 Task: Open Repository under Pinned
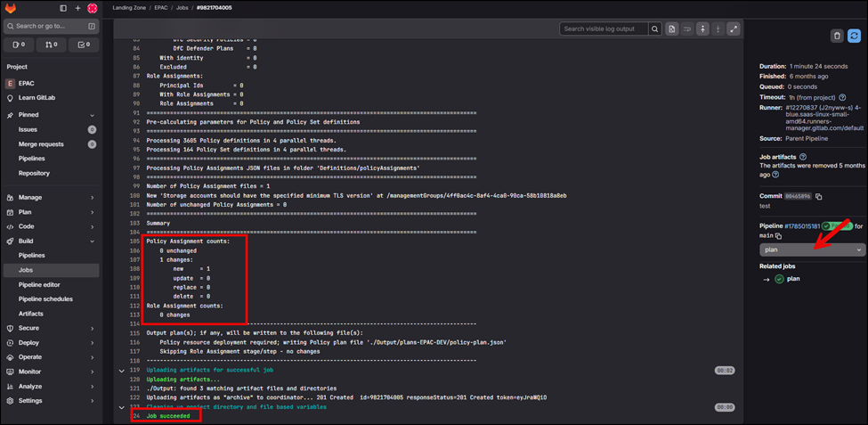point(52,173)
